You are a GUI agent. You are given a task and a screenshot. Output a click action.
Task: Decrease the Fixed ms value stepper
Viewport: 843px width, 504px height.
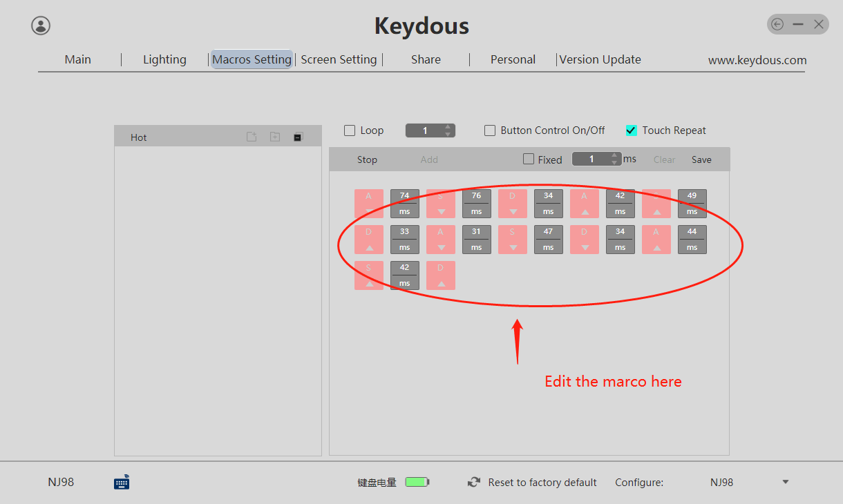(615, 163)
